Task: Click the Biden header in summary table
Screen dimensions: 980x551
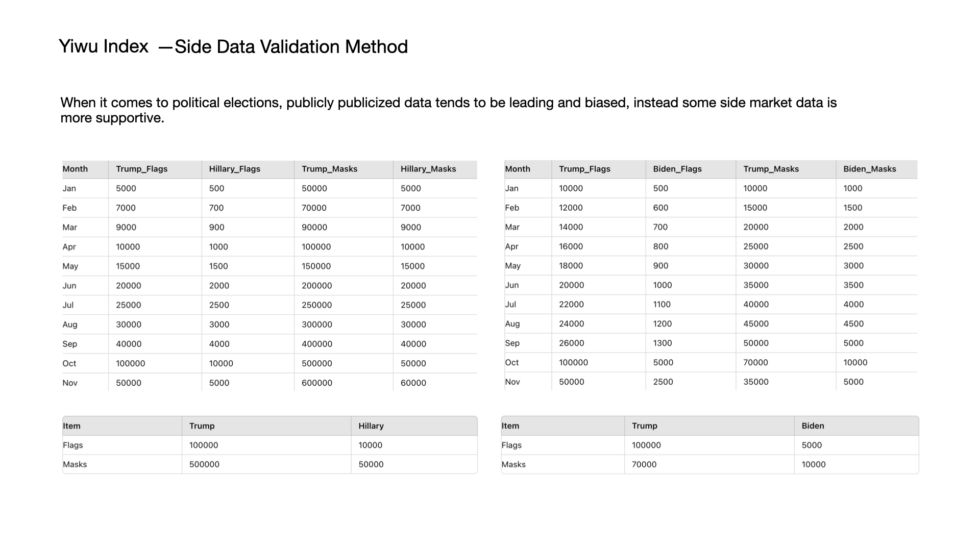Action: [x=813, y=425]
